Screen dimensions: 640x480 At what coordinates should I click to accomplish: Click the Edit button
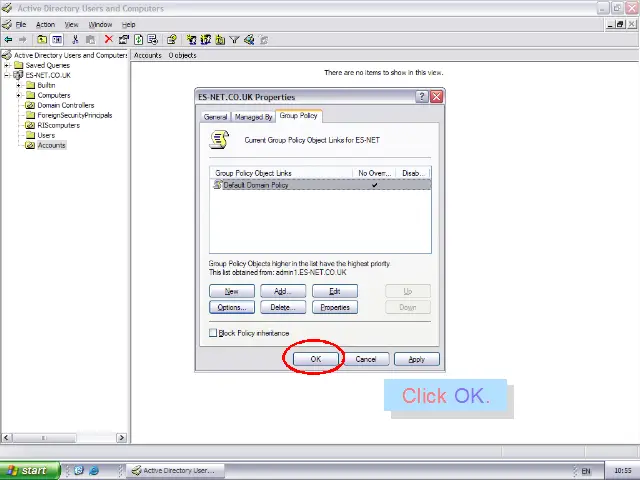coord(335,291)
